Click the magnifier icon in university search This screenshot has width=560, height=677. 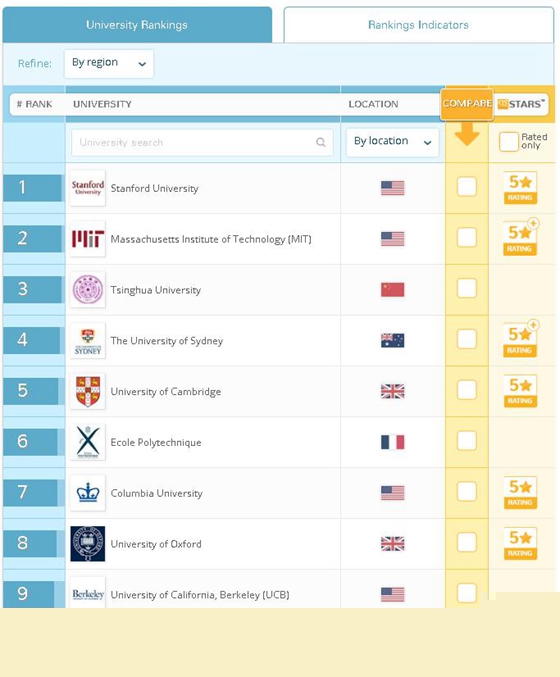pos(320,142)
